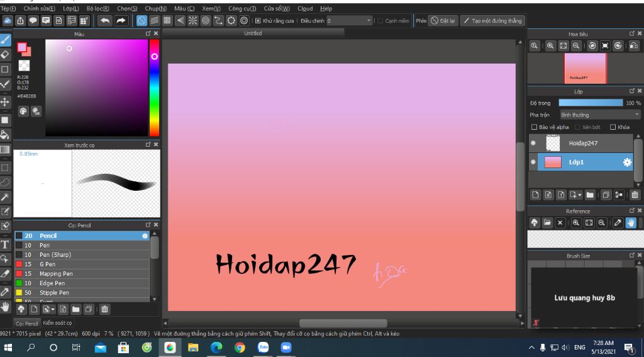Toggle the Khử răng cưa checkbox
644x357 pixels.
tap(258, 21)
